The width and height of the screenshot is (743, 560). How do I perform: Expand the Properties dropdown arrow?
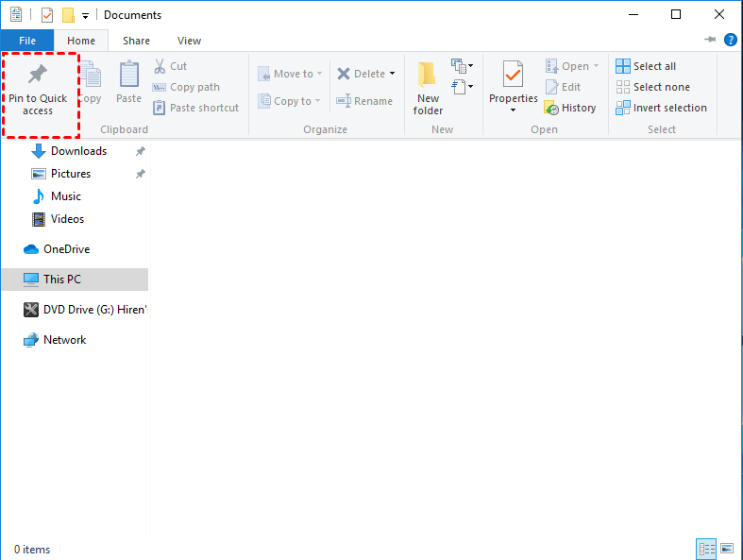[513, 110]
